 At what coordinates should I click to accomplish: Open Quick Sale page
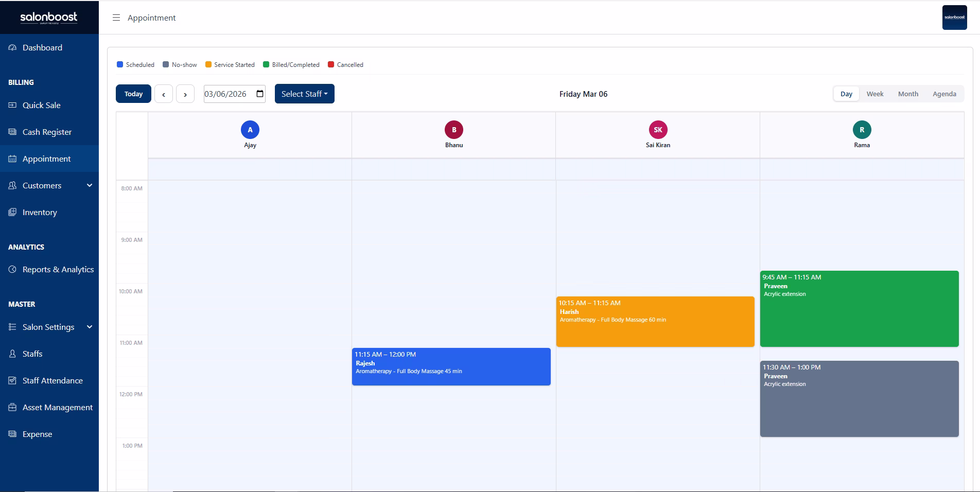(49, 105)
